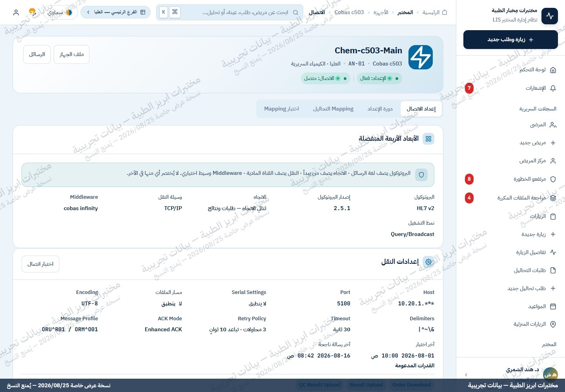
Task: Click the grid icon beside الأبعاد الأربعة المنفصلة
Action: pyautogui.click(x=428, y=139)
